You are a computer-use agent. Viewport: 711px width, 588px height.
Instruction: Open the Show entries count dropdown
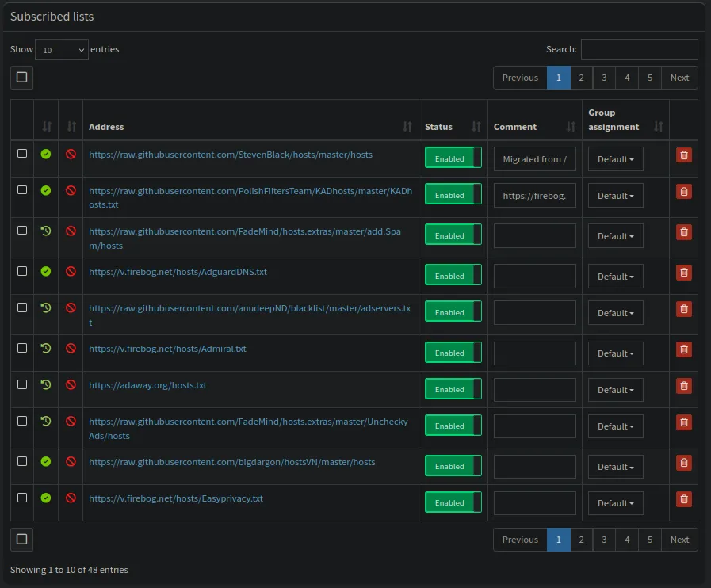tap(62, 49)
